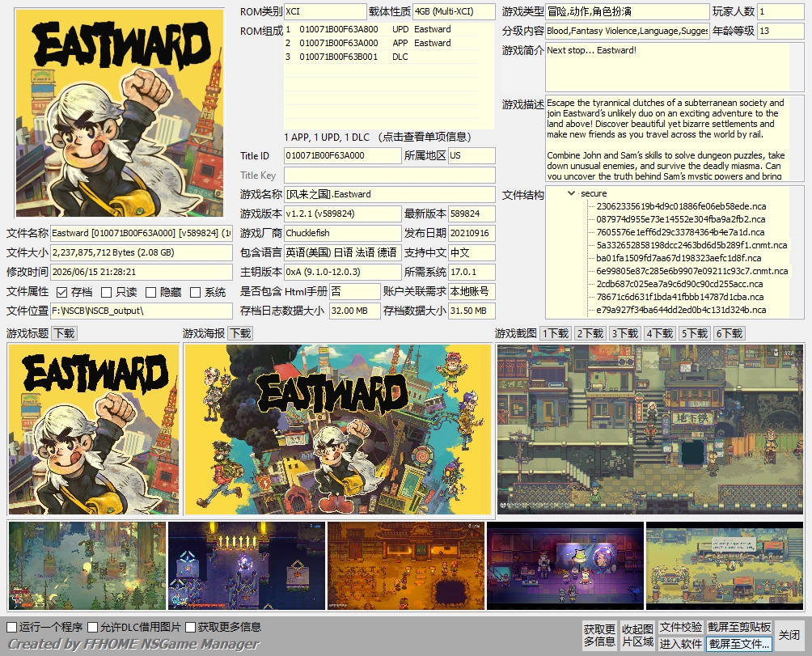Screen dimensions: 812x656
Task: Enable 允许DLC借用图片 checkbox
Action: [93, 627]
